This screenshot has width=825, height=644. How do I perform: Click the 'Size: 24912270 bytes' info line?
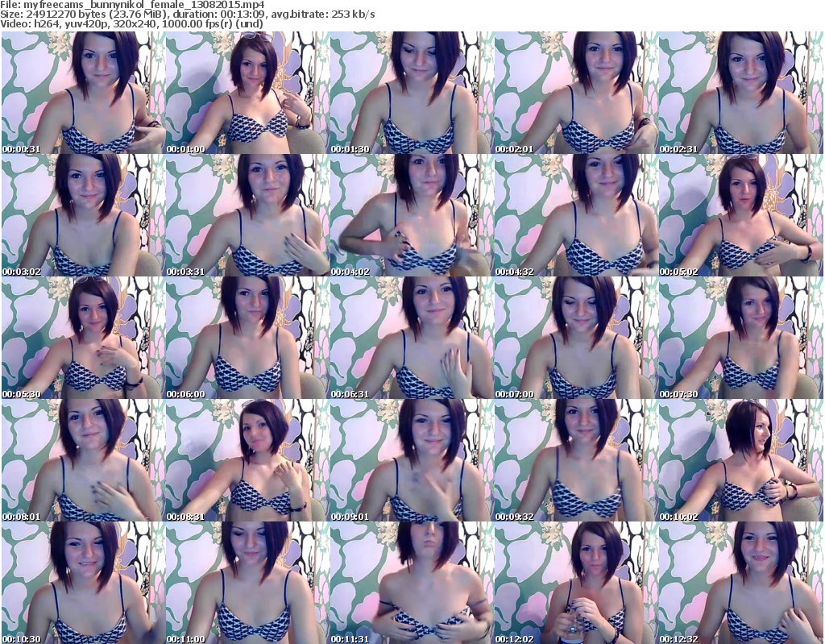[188, 15]
